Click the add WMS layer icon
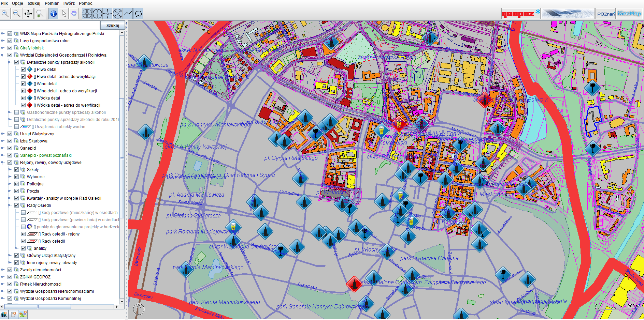The width and height of the screenshot is (644, 320). tap(4, 315)
